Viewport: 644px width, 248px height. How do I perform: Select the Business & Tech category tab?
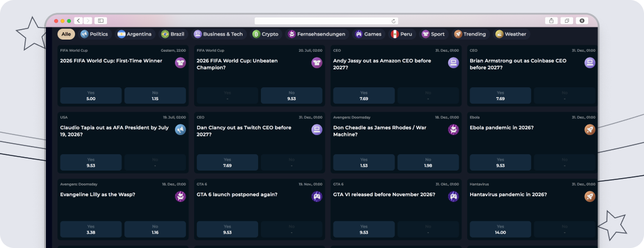pos(219,34)
